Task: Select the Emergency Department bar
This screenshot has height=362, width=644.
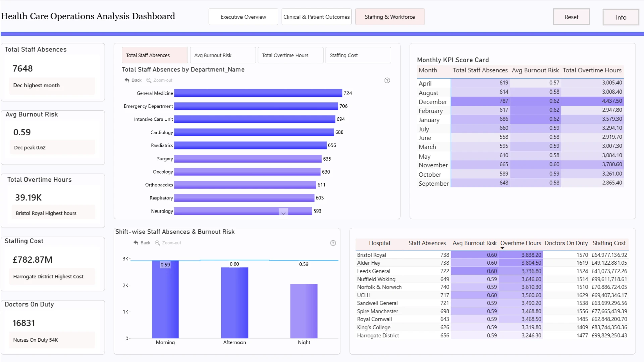Action: [x=256, y=106]
